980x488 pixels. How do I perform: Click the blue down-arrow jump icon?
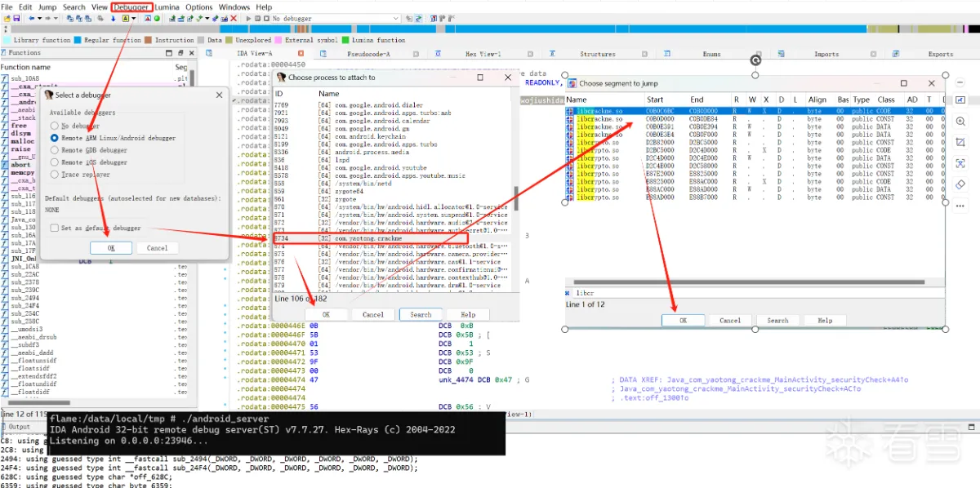click(x=113, y=18)
